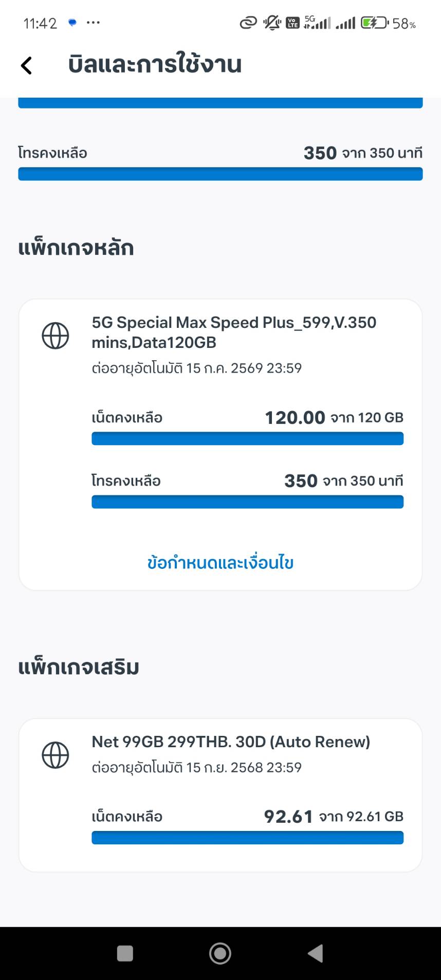Tap 120.00 GB internet remaining progress bar
The width and height of the screenshot is (441, 980).
(x=247, y=438)
